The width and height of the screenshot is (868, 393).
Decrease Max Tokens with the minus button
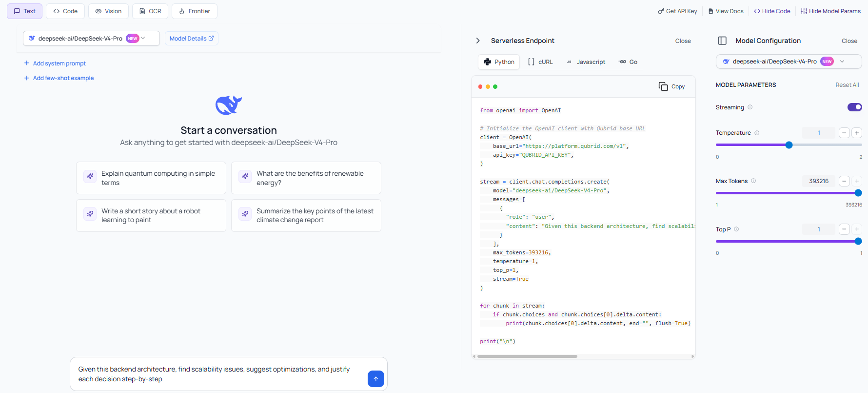tap(844, 181)
